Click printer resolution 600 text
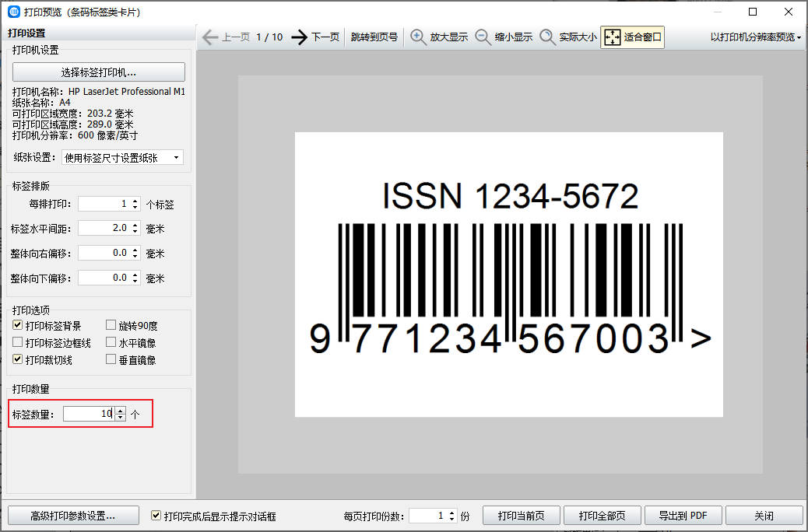Viewport: 808px width, 532px height. tap(75, 135)
